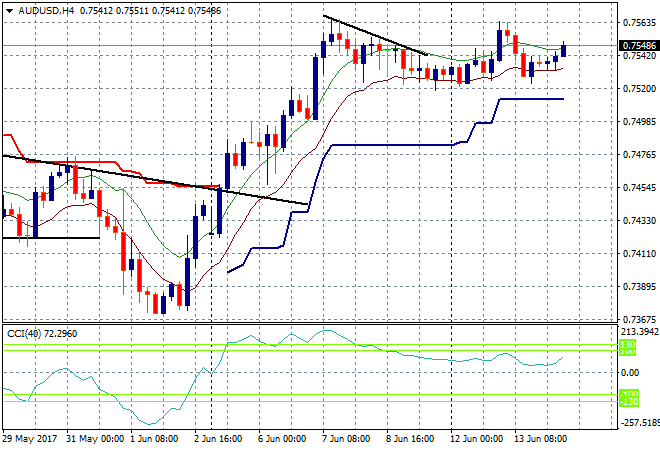Screen dimensions: 660x450
Task: Click the 0.75635 price axis label
Action: pyautogui.click(x=639, y=22)
